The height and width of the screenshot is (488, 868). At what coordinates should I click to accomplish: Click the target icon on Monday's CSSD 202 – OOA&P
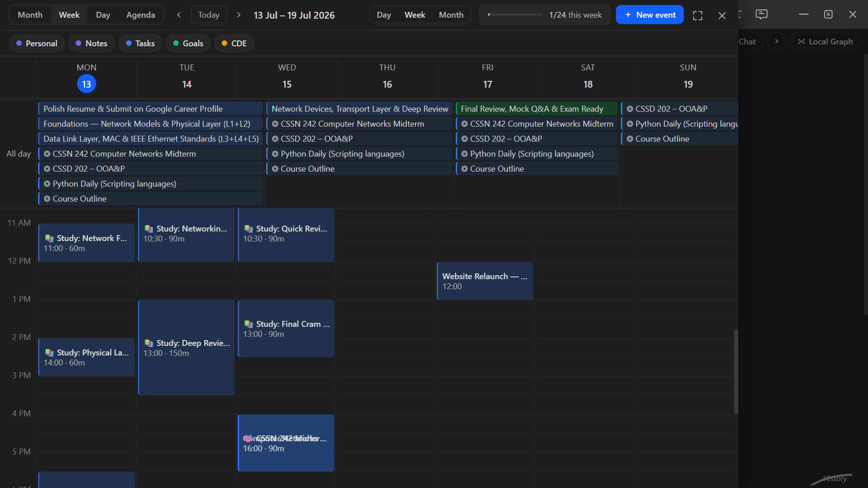47,169
